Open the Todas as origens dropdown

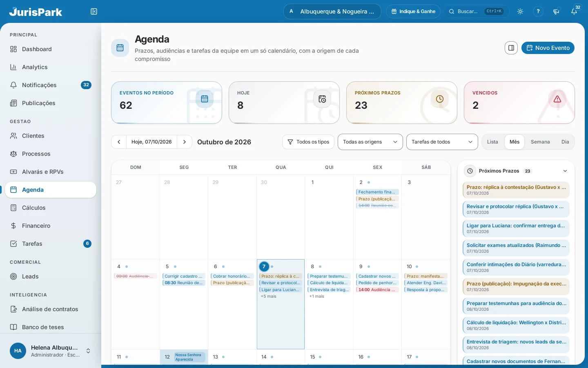click(x=370, y=142)
